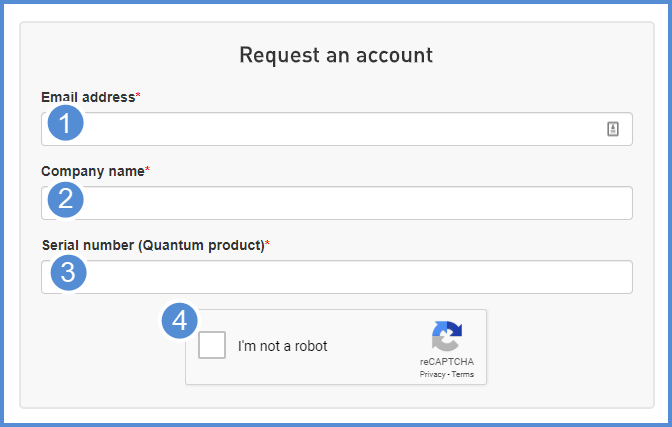Click the "Email address" field label
The width and height of the screenshot is (672, 427).
tap(87, 97)
